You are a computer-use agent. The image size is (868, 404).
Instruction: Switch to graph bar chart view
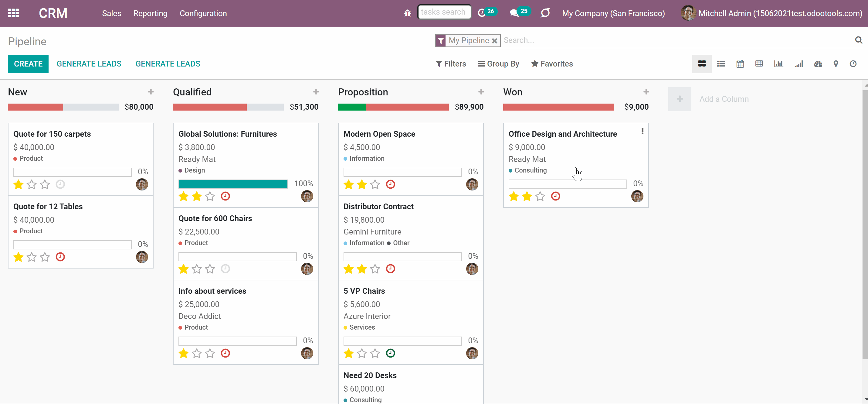coord(778,64)
